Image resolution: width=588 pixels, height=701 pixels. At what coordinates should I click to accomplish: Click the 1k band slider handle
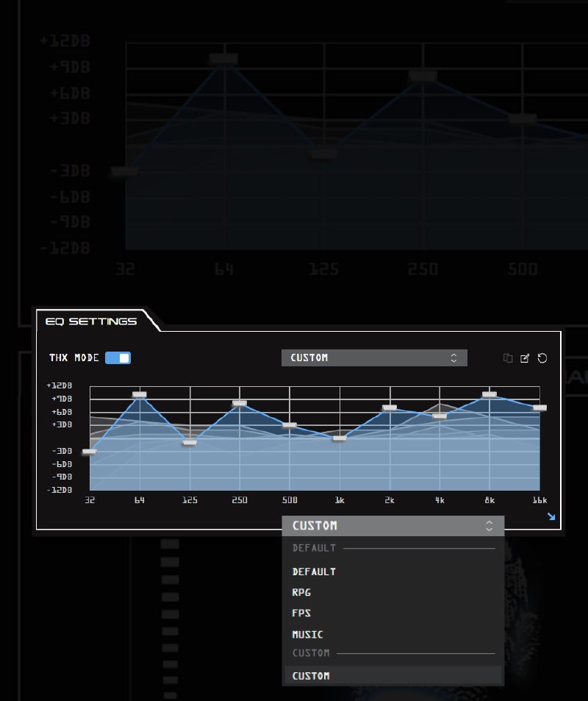[340, 438]
